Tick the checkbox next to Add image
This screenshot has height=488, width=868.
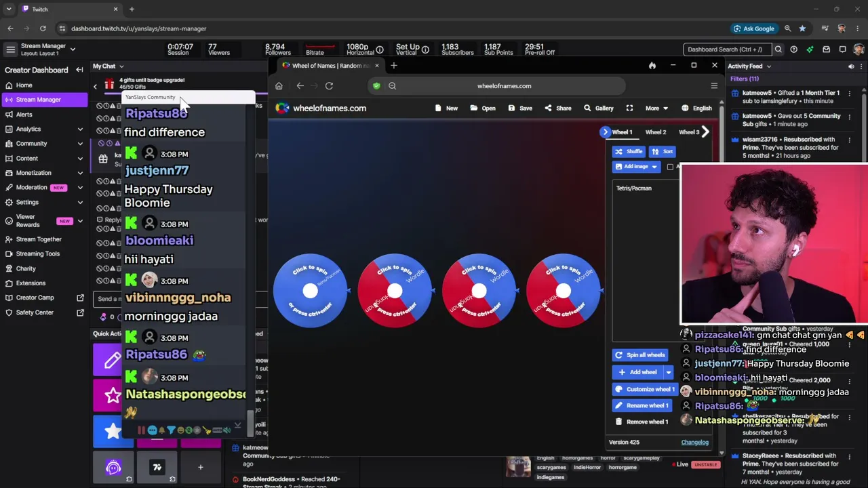(670, 167)
